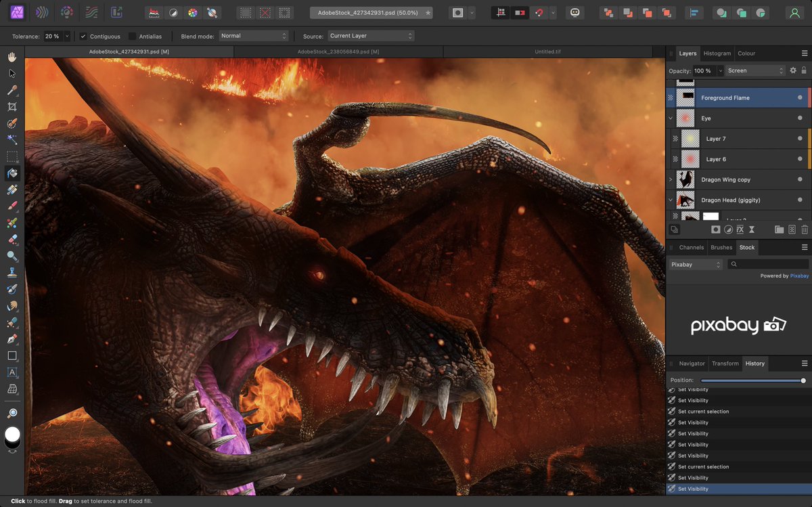Click the Deselect toolbar icon
Viewport: 812px width, 507px height.
265,12
